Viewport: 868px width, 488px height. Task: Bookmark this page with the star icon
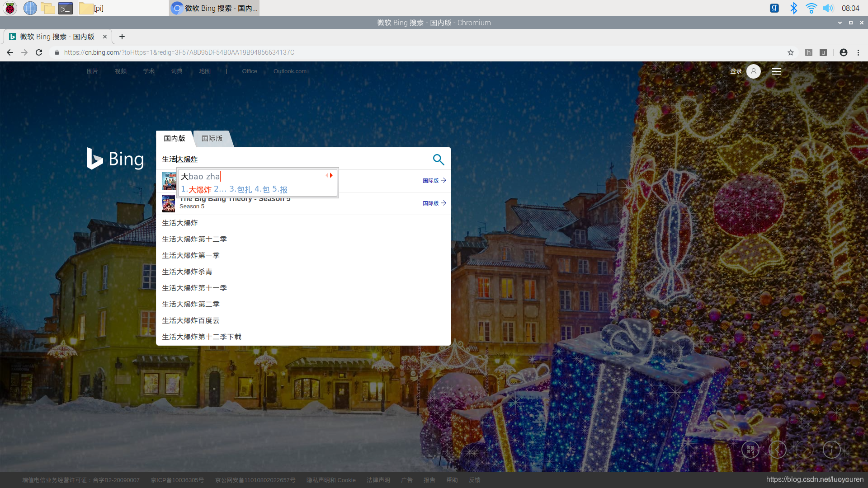[790, 52]
